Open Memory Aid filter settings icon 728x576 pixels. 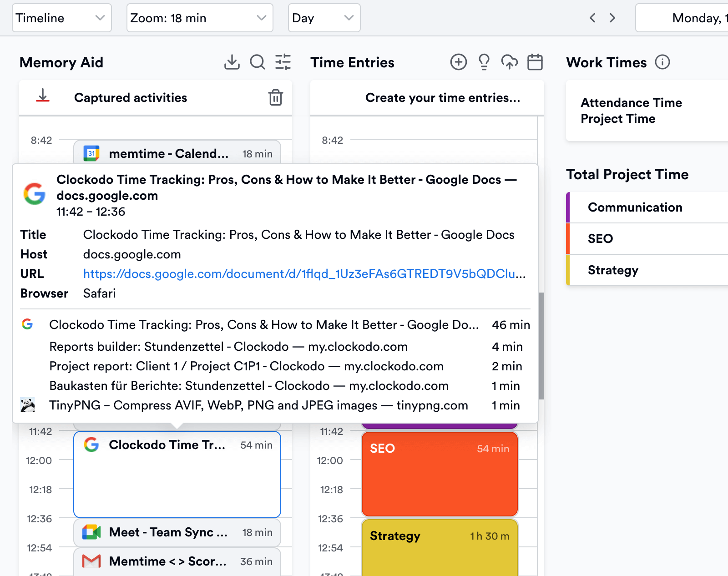click(x=283, y=62)
